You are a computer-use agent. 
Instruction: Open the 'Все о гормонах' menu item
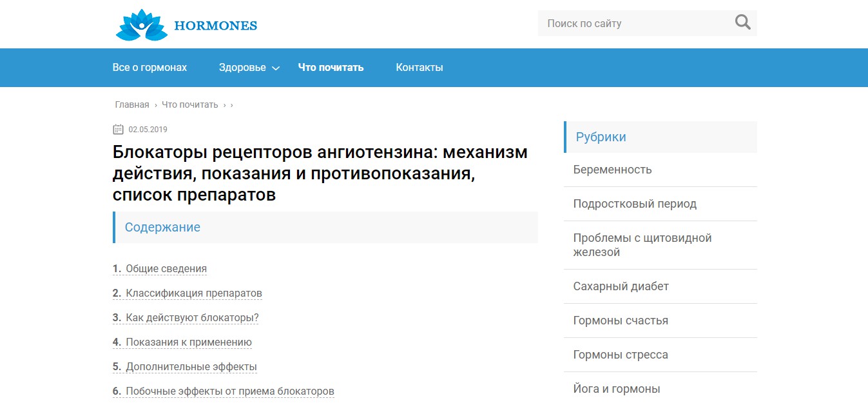click(149, 67)
